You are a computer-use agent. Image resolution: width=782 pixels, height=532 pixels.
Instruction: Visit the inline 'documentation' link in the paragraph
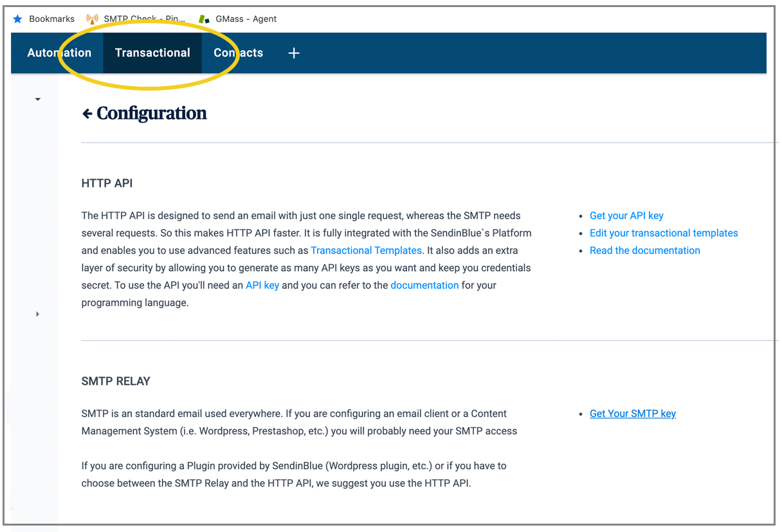[424, 285]
